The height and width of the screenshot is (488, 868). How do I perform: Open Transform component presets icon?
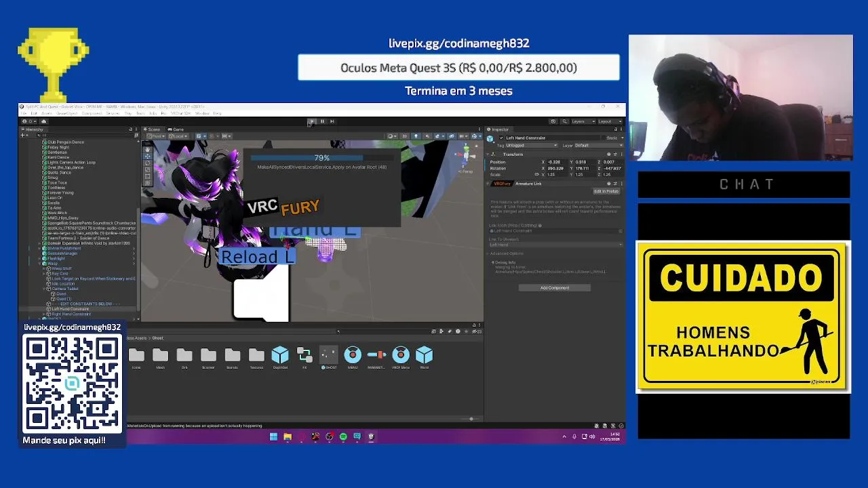click(x=614, y=155)
